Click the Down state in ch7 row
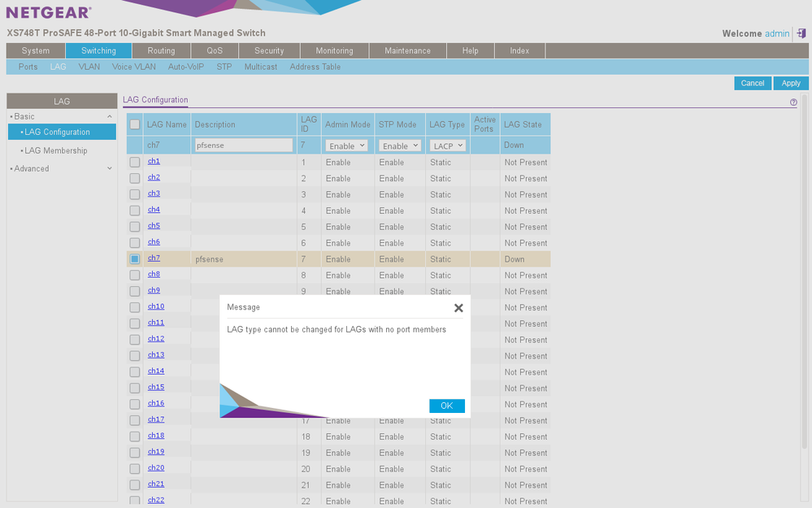Viewport: 812px width, 508px height. click(x=515, y=259)
